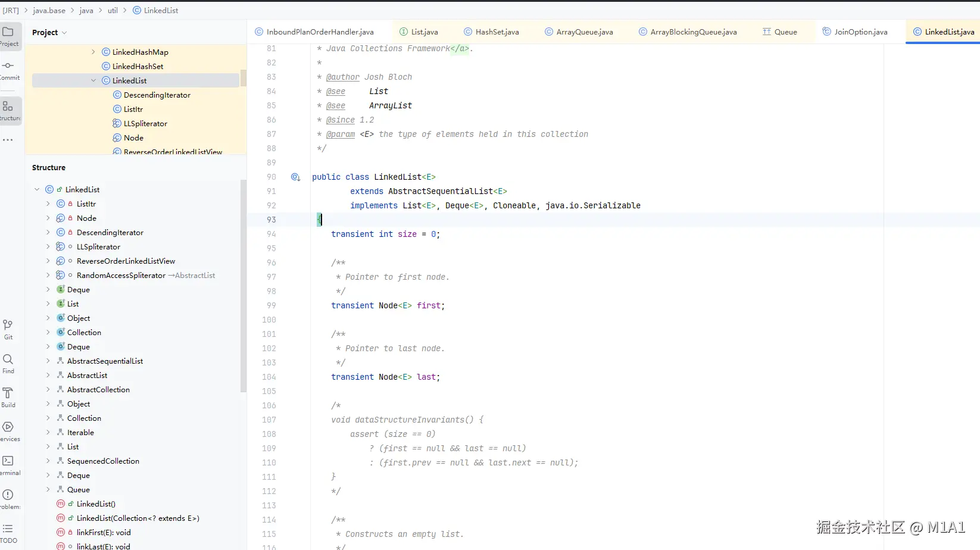Expand AbstractCollection in the Structure panel

(x=48, y=389)
